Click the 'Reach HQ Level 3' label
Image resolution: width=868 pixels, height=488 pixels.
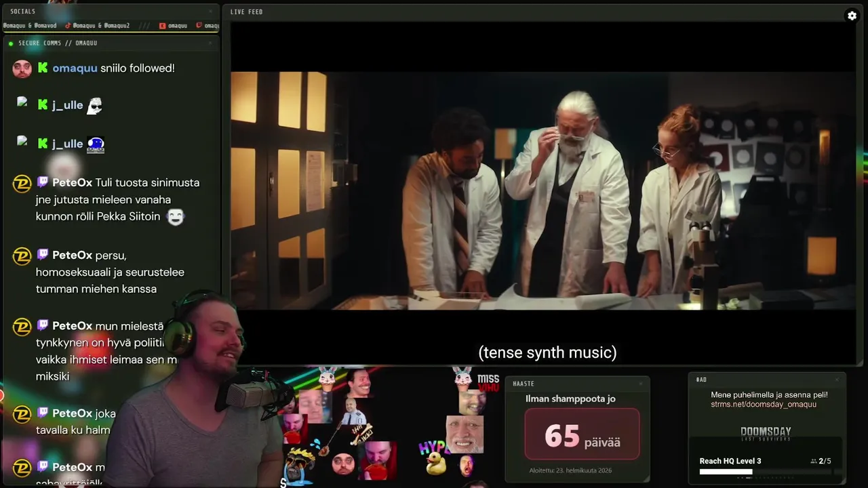click(x=730, y=461)
